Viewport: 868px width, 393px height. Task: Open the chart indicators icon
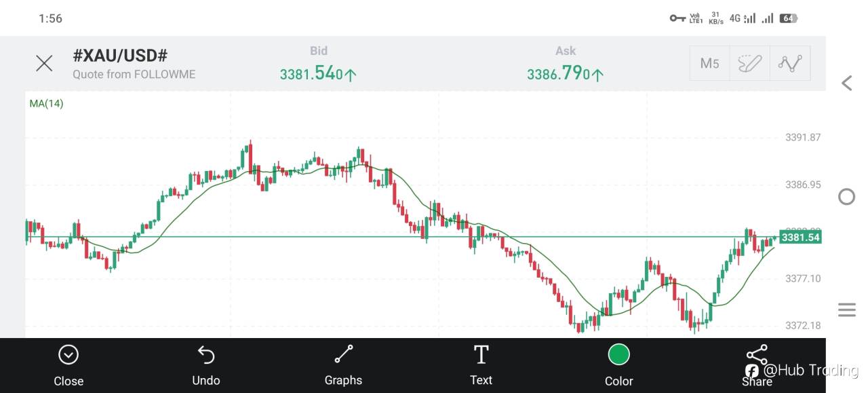coord(790,64)
